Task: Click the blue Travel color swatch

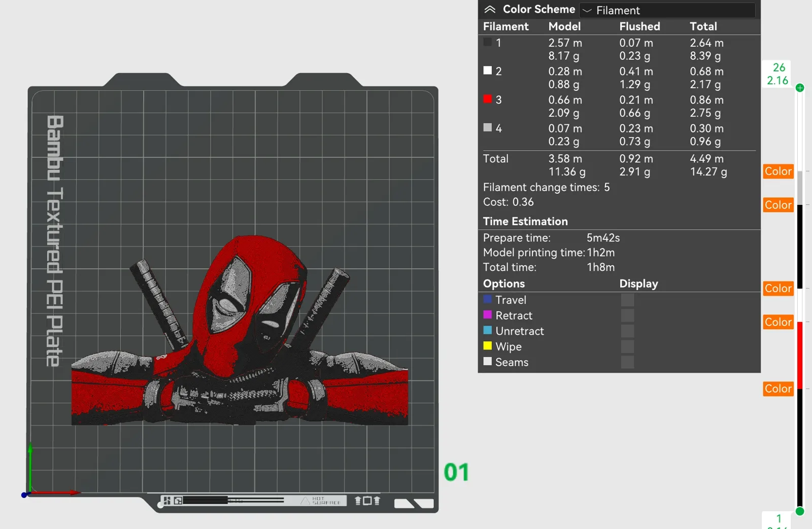Action: pos(488,299)
